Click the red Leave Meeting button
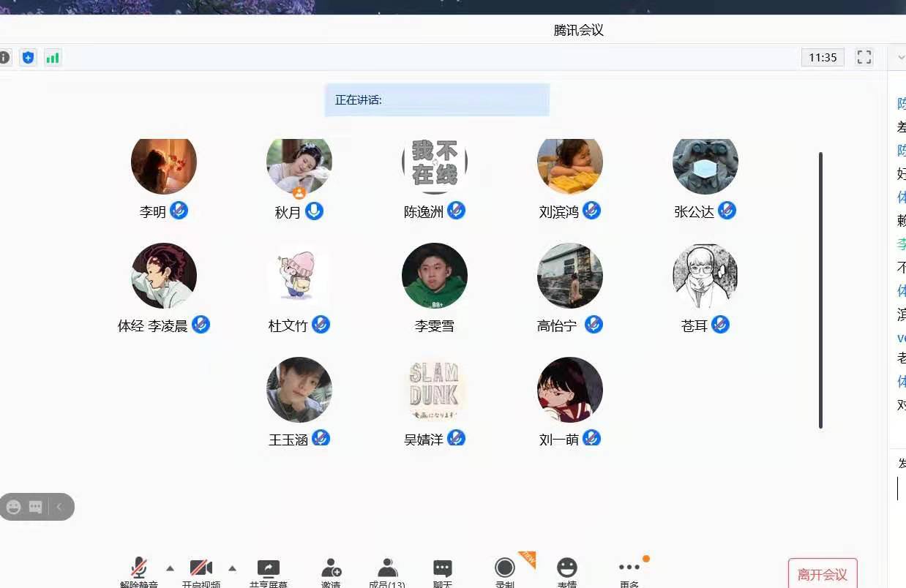 pyautogui.click(x=823, y=574)
